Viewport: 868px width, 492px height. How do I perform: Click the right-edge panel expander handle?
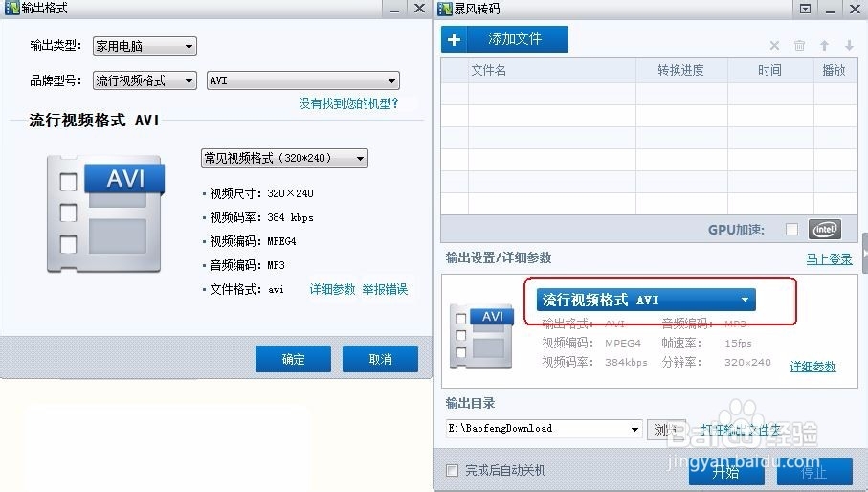(x=865, y=253)
